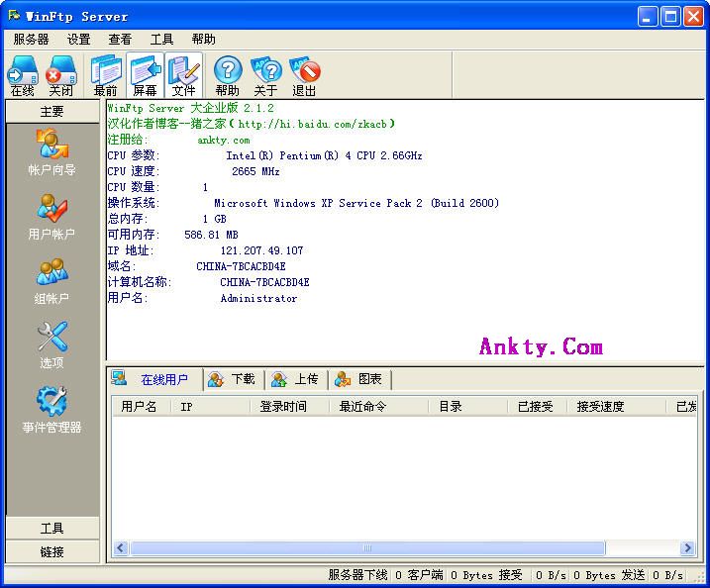Minimize the WinFtp Server window

(x=648, y=17)
